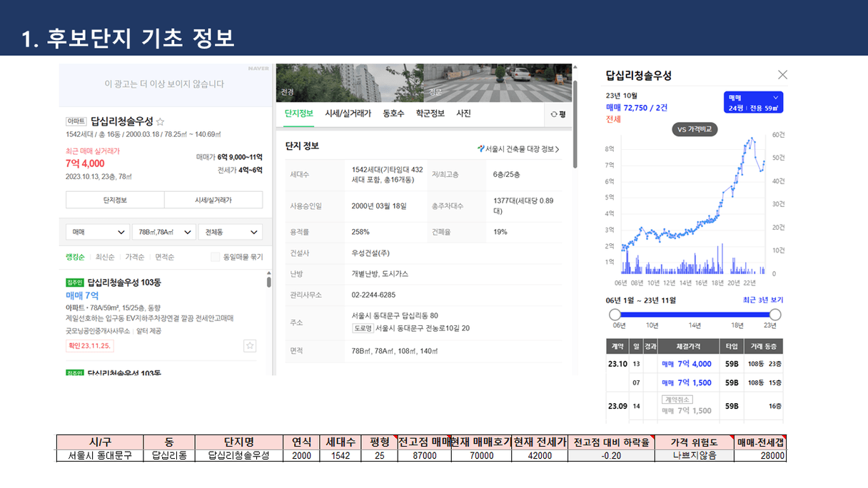The width and height of the screenshot is (868, 488).
Task: Click the 매매-전세갭 header cell
Action: [760, 442]
